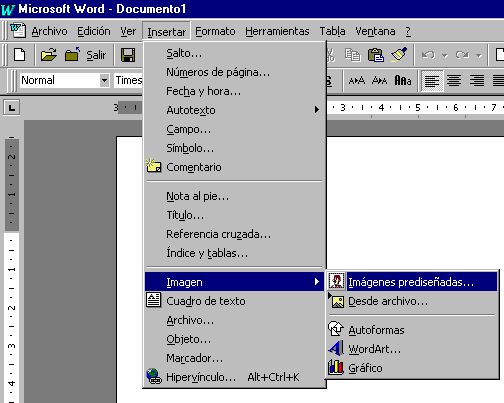Click the Word document icon in menu bar
Image resolution: width=504 pixels, height=403 pixels.
pos(18,30)
